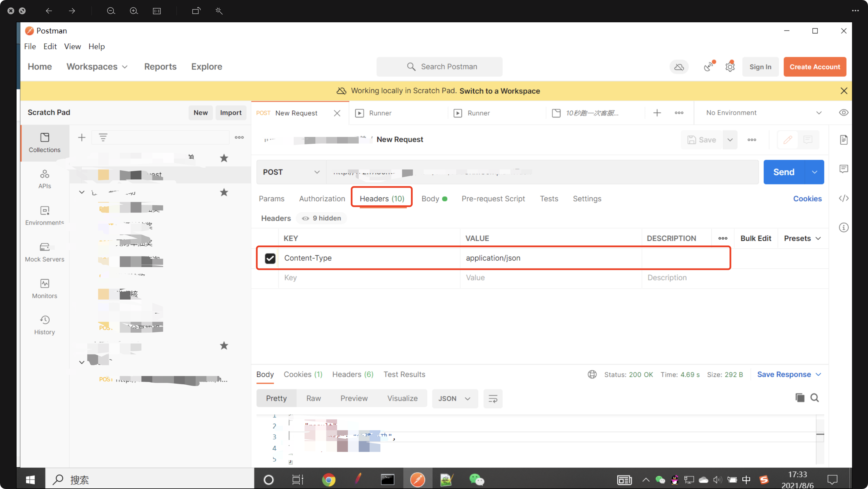
Task: Open the collections panel more-options ellipsis
Action: [239, 137]
